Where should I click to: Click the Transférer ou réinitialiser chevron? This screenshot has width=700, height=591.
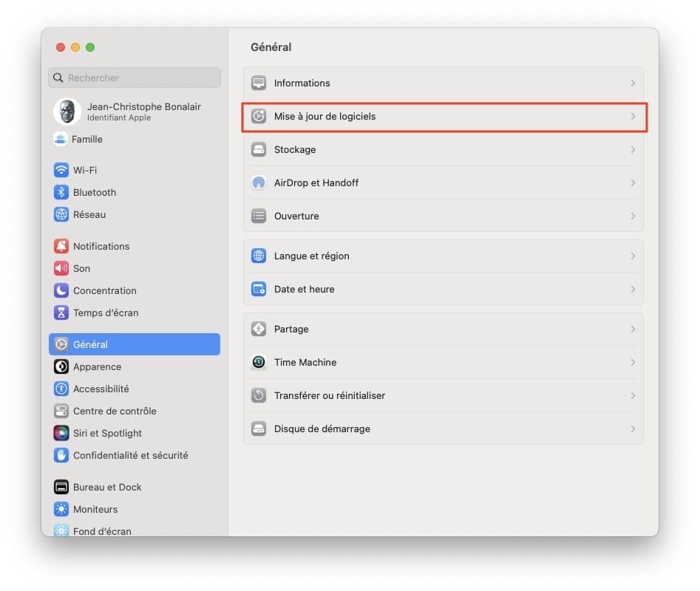pos(633,396)
